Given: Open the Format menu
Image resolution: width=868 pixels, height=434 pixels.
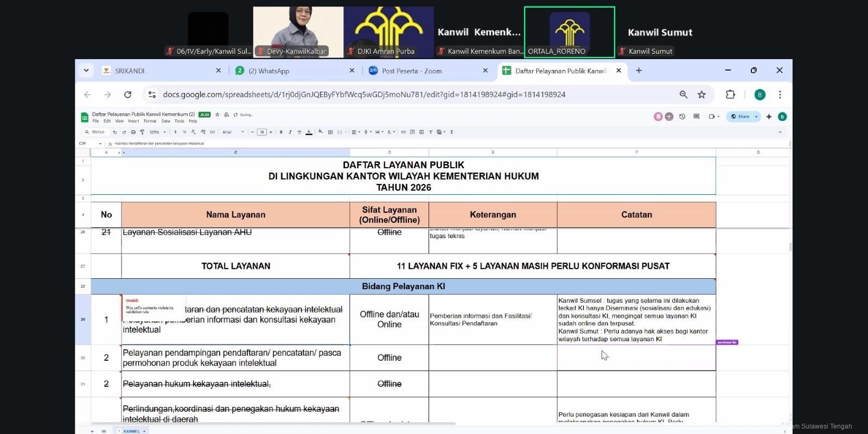Looking at the screenshot, I should click(150, 121).
